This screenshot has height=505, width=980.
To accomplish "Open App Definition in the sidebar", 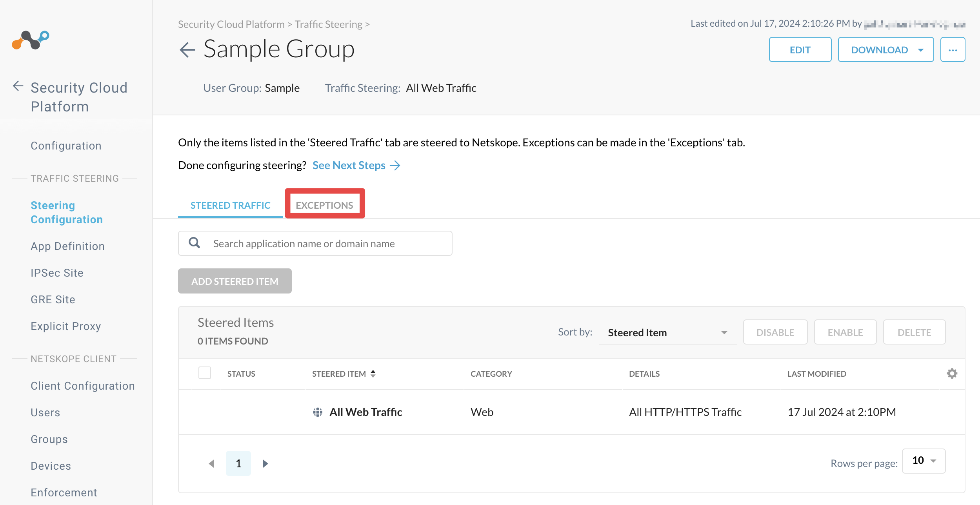I will pos(67,246).
